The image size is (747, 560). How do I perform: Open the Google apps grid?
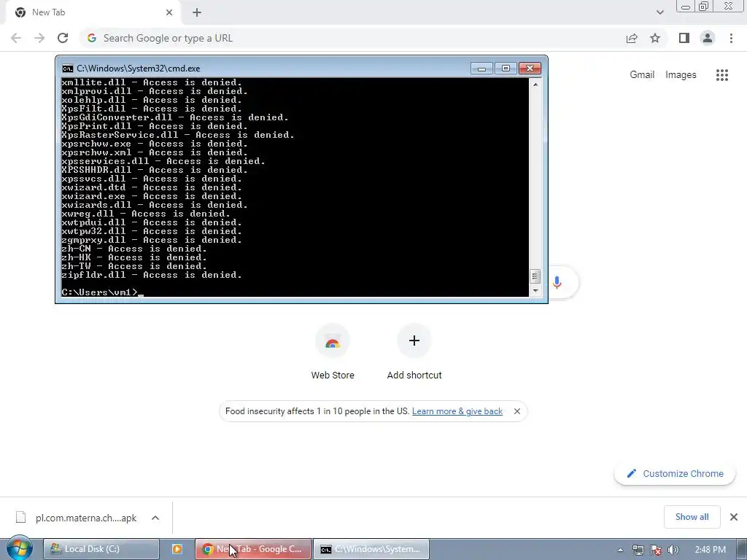(721, 75)
